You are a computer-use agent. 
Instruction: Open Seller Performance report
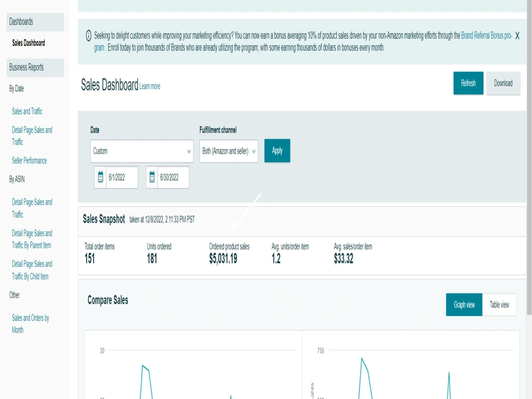coord(29,161)
